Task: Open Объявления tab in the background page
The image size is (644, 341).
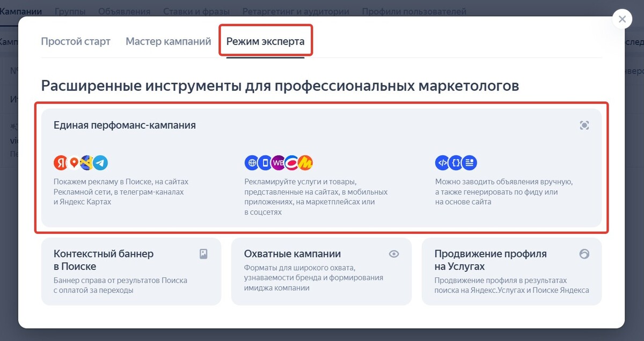Action: (x=125, y=11)
